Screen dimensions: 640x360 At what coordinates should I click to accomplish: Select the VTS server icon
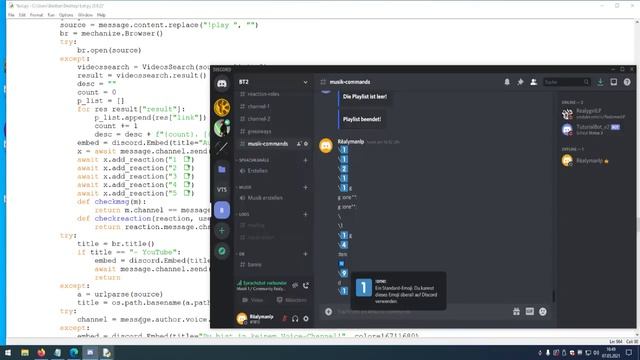[222, 189]
